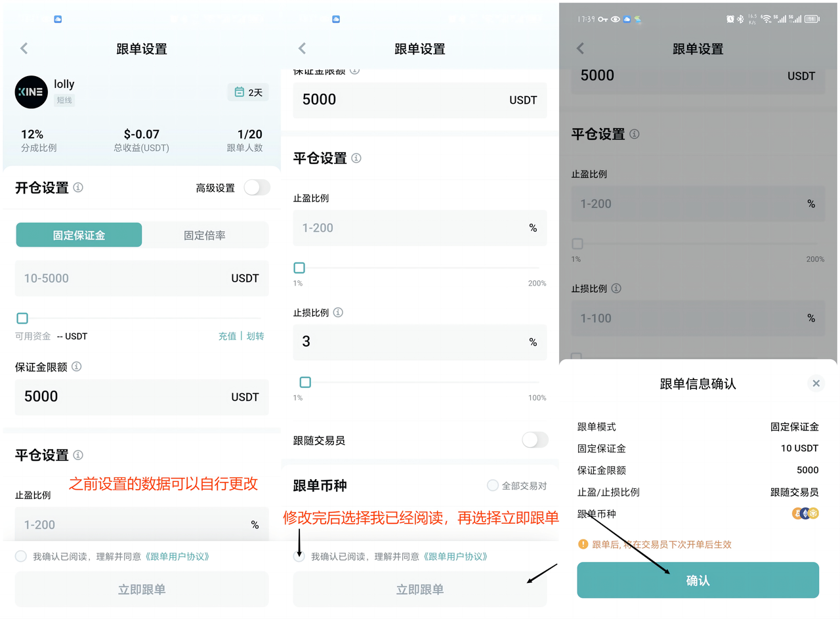The image size is (840, 619).
Task: Select the 全部交易对 radio option
Action: [x=493, y=486]
